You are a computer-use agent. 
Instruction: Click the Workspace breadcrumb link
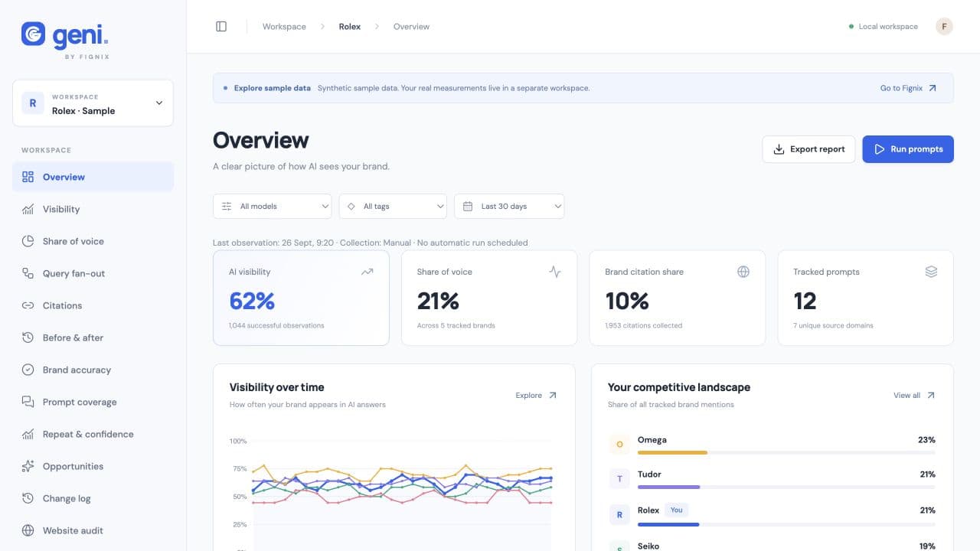(284, 27)
